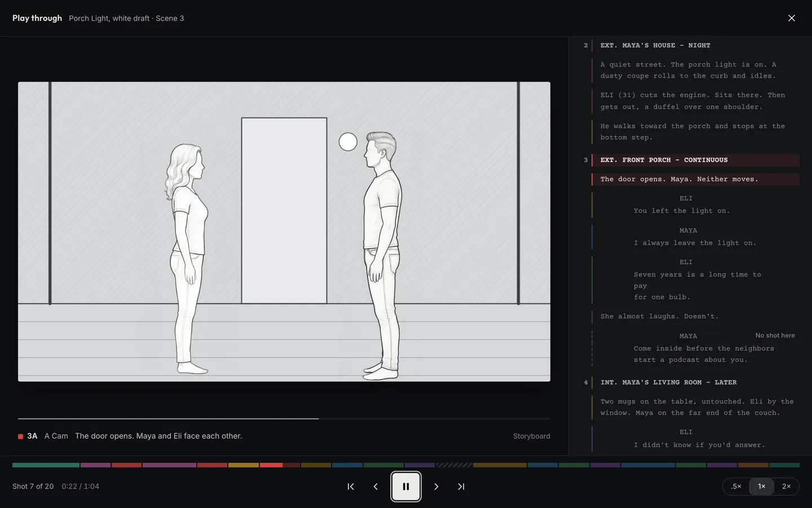Click the storyboard frame image
The image size is (812, 508).
(x=284, y=231)
